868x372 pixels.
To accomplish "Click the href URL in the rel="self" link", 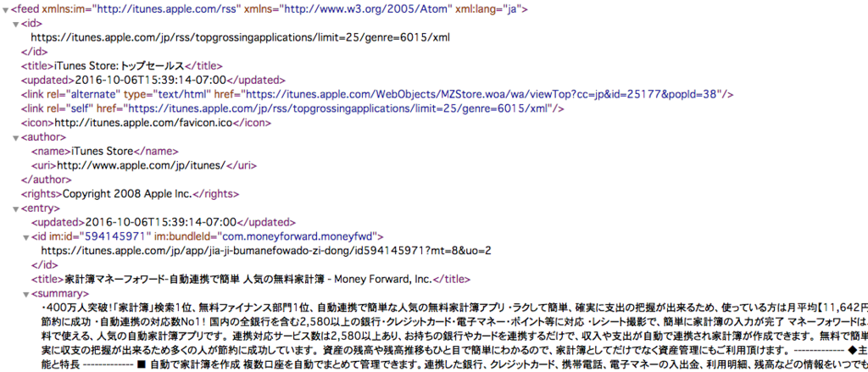I will [339, 108].
